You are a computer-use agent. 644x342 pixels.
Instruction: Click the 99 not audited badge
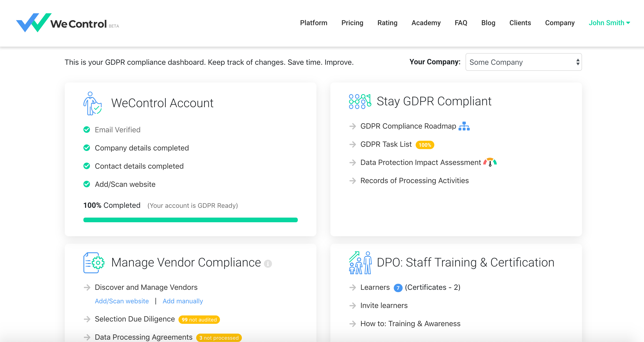coord(199,319)
